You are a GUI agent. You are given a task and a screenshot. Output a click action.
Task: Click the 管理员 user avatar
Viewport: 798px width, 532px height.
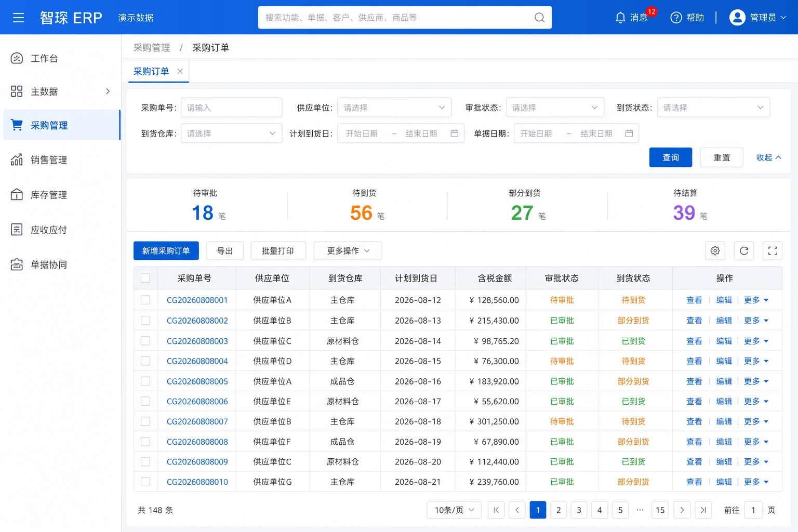click(x=737, y=18)
